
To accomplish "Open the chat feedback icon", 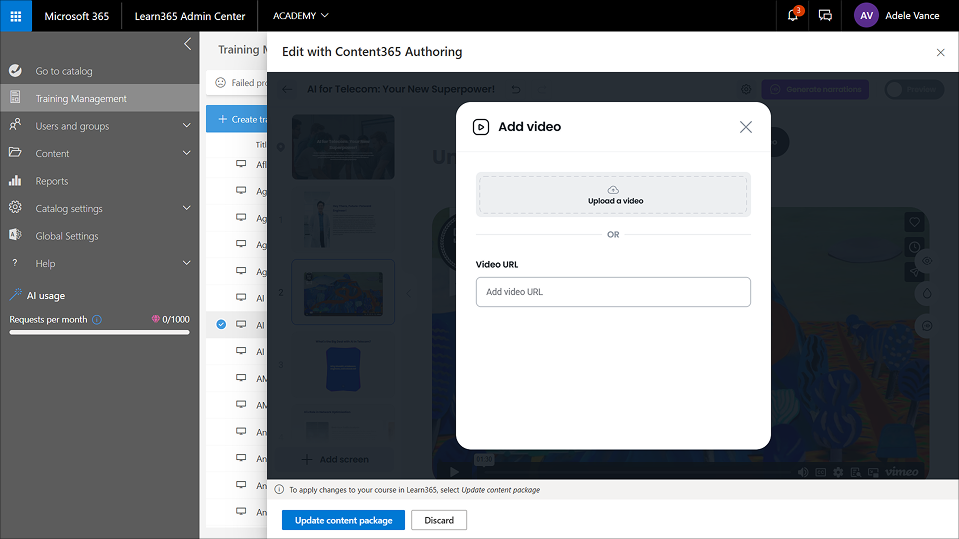I will pyautogui.click(x=825, y=15).
